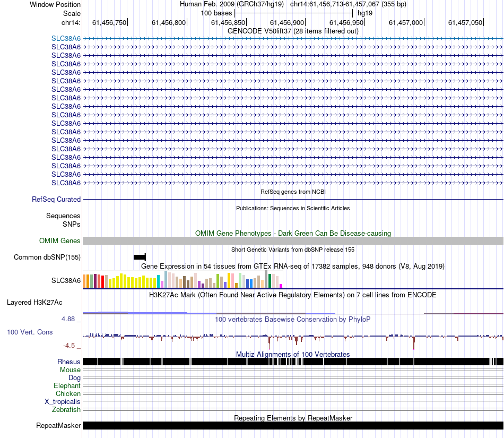Open the GENCODE V50lift37 track title
This screenshot has width=504, height=438.
[x=293, y=31]
